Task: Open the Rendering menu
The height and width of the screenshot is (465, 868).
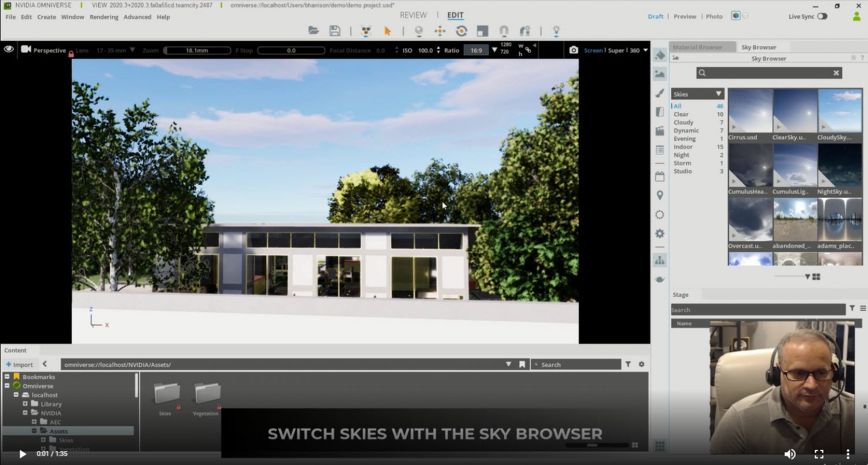Action: point(104,17)
